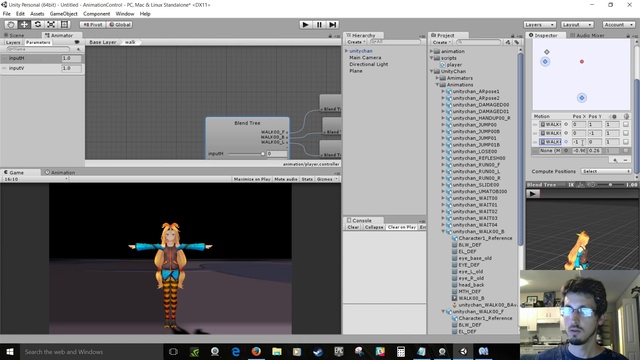Switch to Layers tab in Animator
The image size is (640, 360).
pos(13,42)
